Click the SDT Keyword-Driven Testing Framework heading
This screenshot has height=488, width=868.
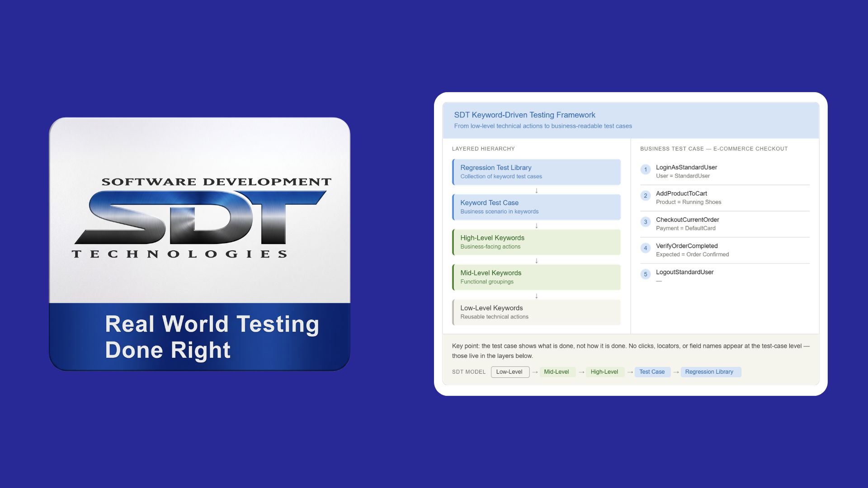tap(524, 115)
